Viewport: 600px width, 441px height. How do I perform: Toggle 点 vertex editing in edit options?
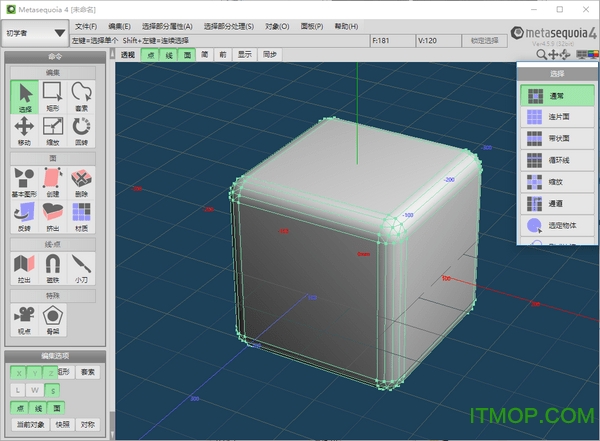click(20, 408)
